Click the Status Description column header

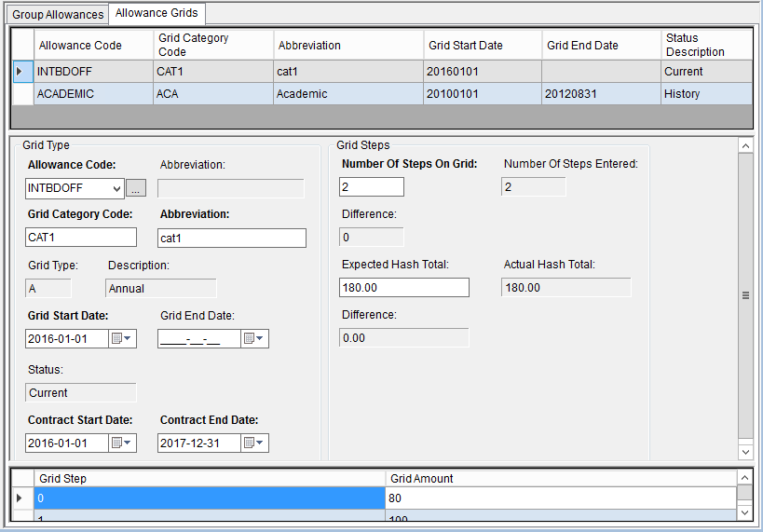click(705, 45)
